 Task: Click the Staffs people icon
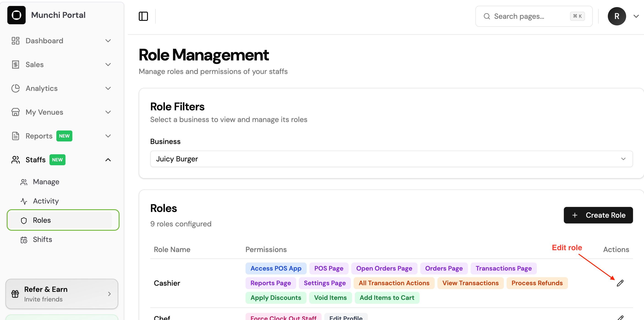[x=16, y=160]
